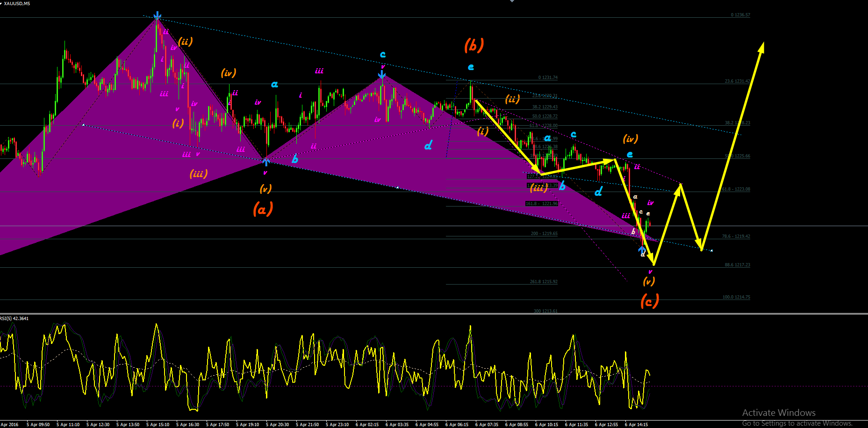This screenshot has width=868, height=428.
Task: Click the 5 Apr 23:10 time label
Action: tap(337, 425)
